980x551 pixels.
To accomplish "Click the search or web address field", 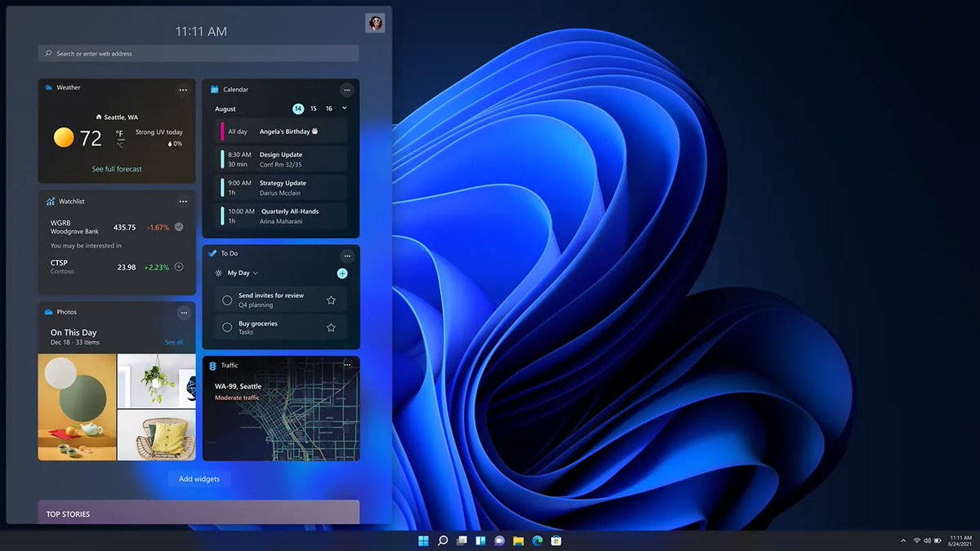I will click(198, 53).
